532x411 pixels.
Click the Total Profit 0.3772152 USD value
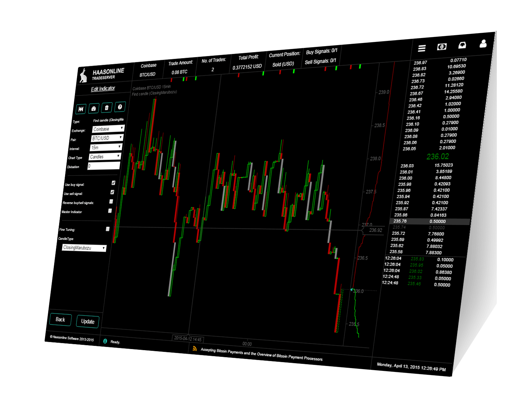coord(247,67)
